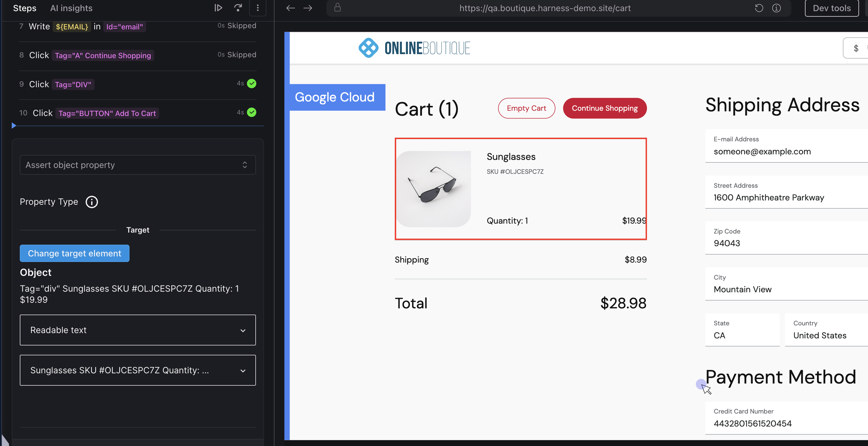Click the info icon in URL bar
The width and height of the screenshot is (868, 446).
777,8
